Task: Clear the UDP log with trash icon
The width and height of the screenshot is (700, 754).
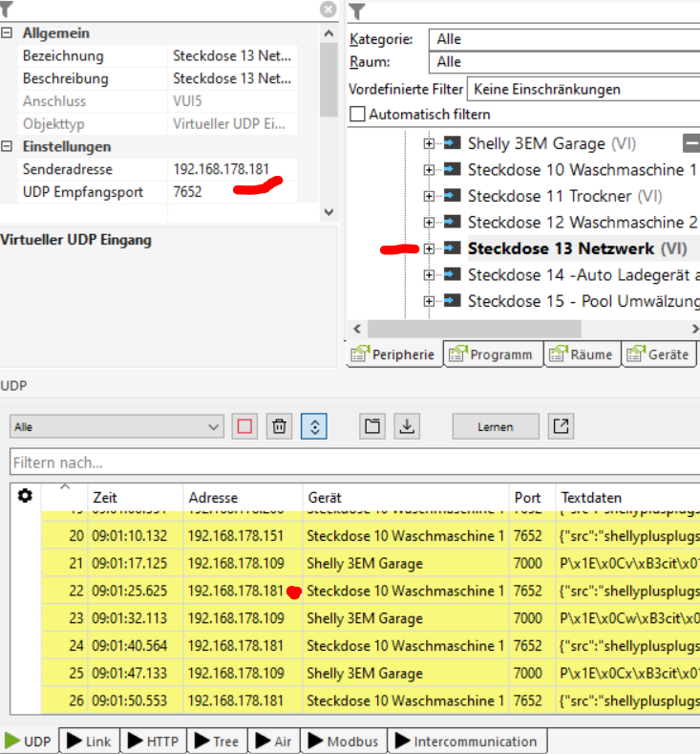Action: pos(279,426)
